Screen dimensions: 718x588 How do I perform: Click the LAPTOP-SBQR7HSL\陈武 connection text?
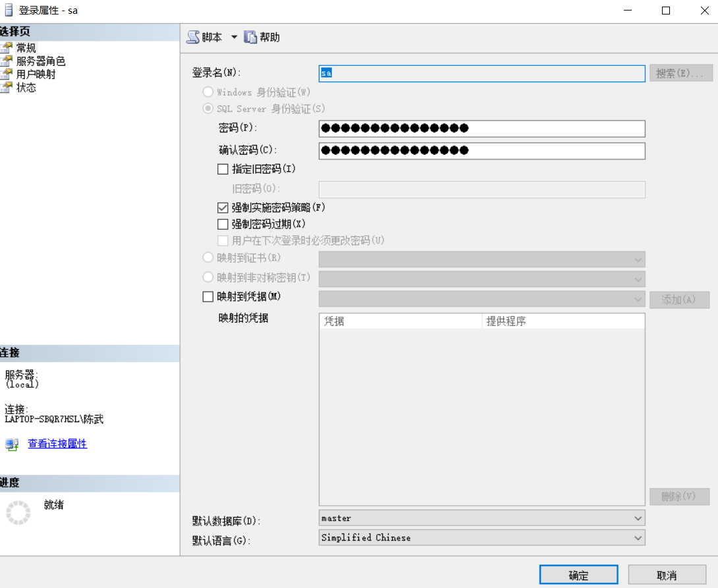54,419
